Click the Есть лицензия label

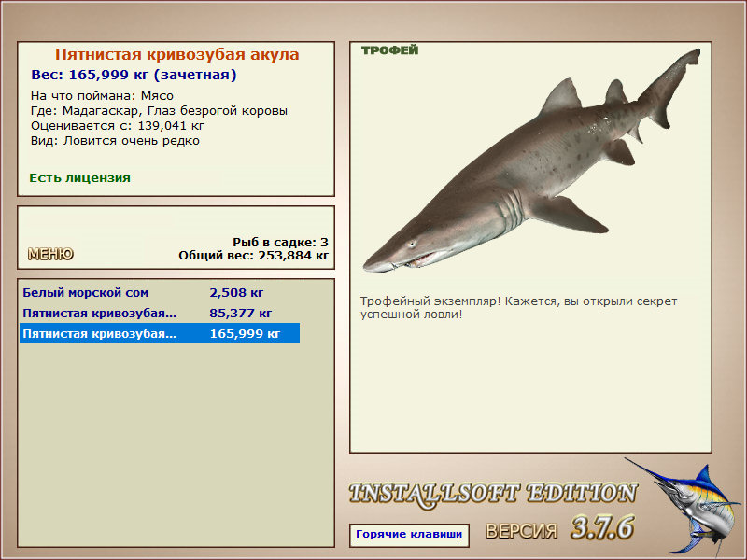[80, 178]
